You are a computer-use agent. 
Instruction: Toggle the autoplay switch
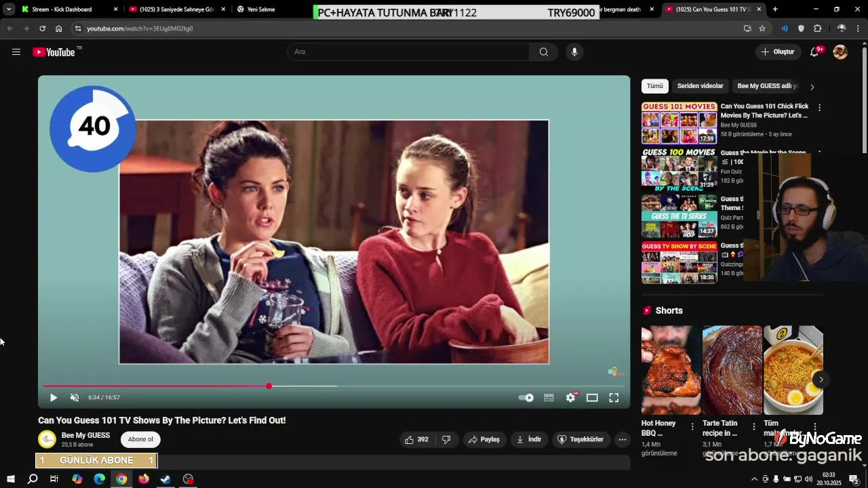pyautogui.click(x=526, y=398)
